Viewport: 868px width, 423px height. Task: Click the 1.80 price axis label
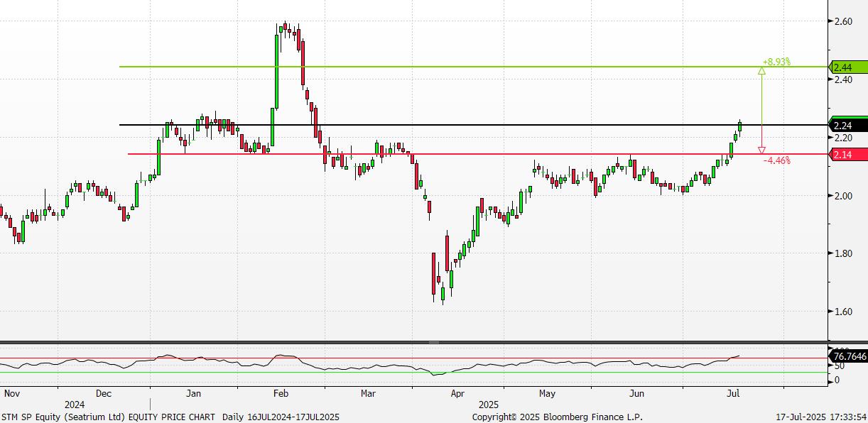[x=844, y=253]
